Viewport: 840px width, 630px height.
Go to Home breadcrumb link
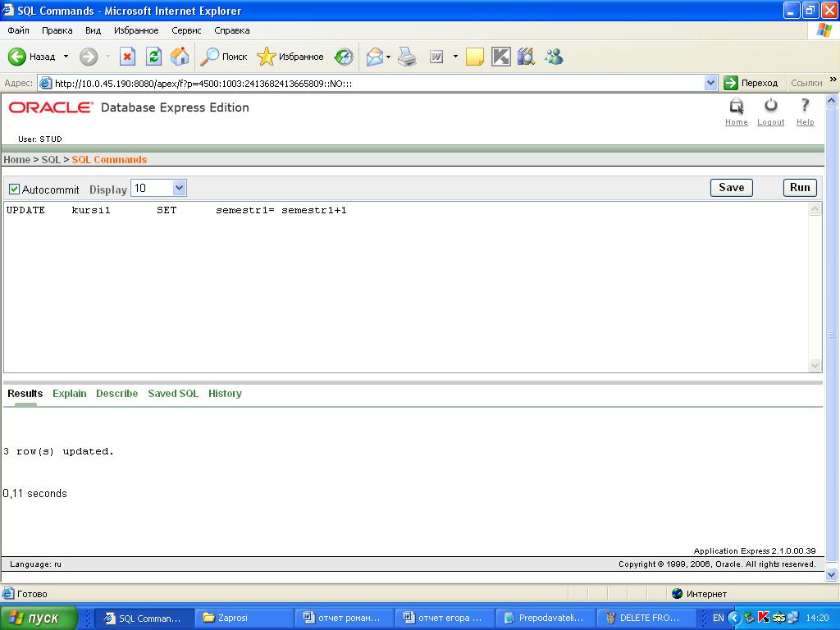click(16, 160)
